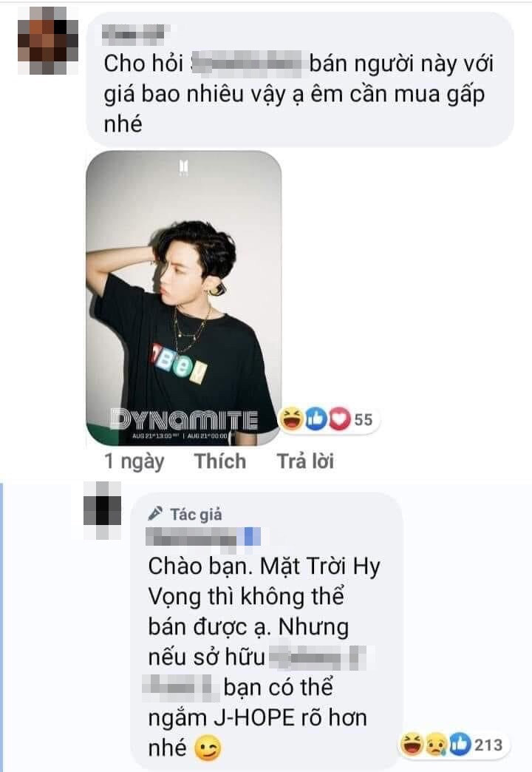Click the blurred tagged name in first comment
This screenshot has height=772, width=532.
pyautogui.click(x=246, y=64)
